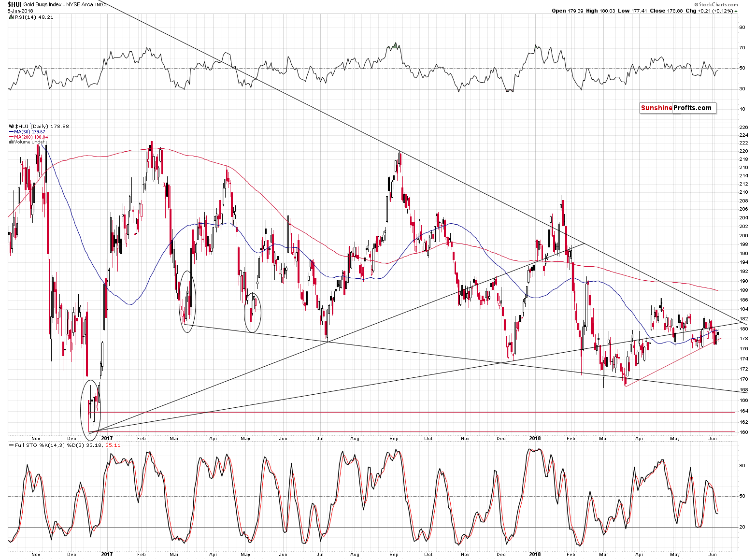Image resolution: width=756 pixels, height=559 pixels.
Task: Click the MA(200) 188.04 legend label
Action: pos(31,137)
